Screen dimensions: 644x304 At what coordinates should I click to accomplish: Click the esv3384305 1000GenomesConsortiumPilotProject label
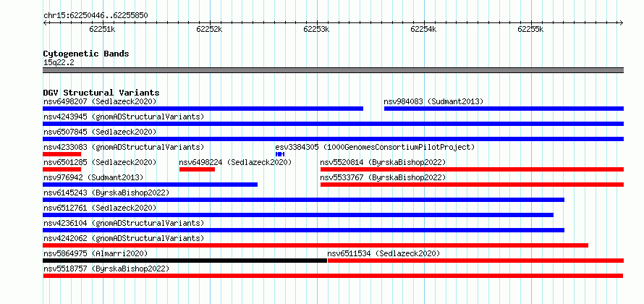[x=375, y=147]
